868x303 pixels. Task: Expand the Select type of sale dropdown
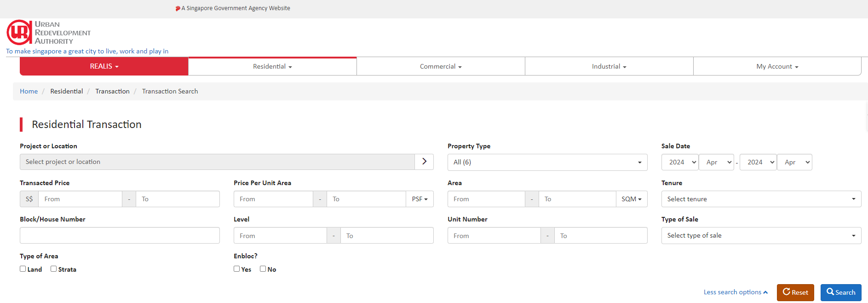[x=761, y=235]
